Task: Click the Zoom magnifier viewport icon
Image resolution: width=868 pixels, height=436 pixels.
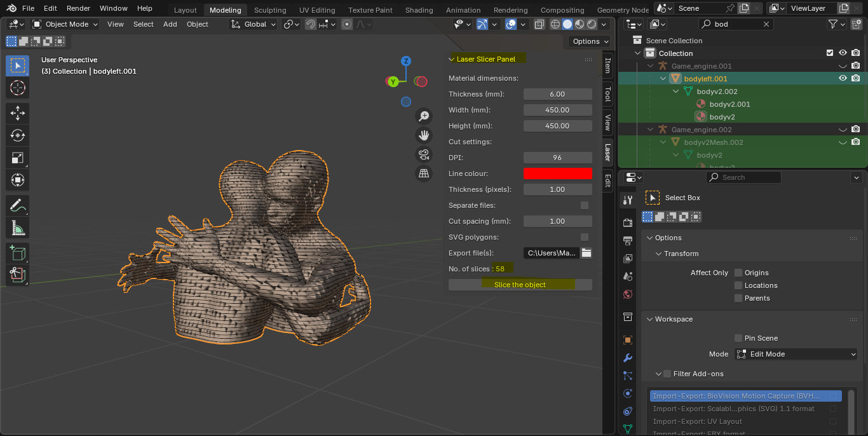Action: click(424, 116)
